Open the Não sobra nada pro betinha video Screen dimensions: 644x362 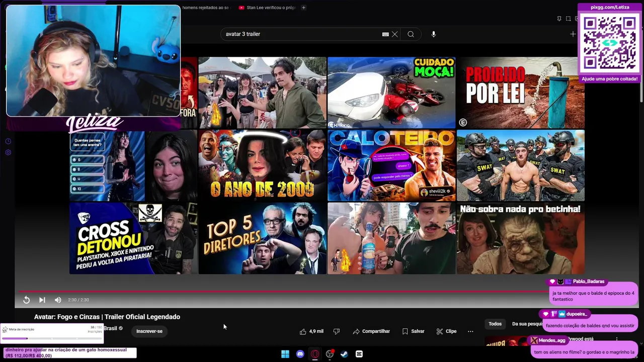521,238
